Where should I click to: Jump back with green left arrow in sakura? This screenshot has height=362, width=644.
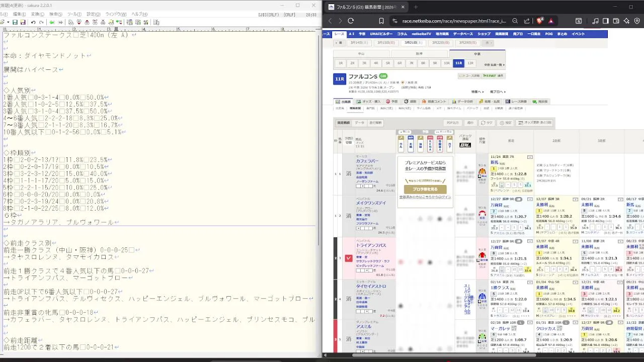[x=52, y=23]
